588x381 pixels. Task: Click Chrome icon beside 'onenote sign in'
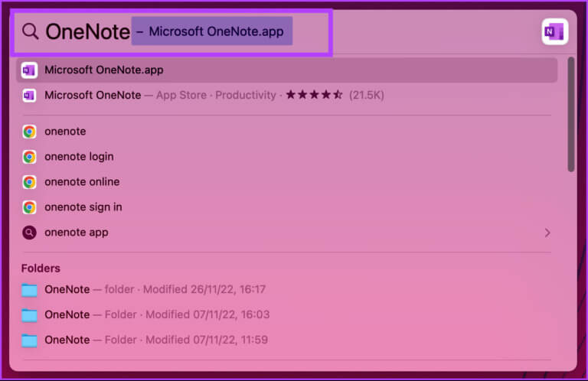click(29, 207)
